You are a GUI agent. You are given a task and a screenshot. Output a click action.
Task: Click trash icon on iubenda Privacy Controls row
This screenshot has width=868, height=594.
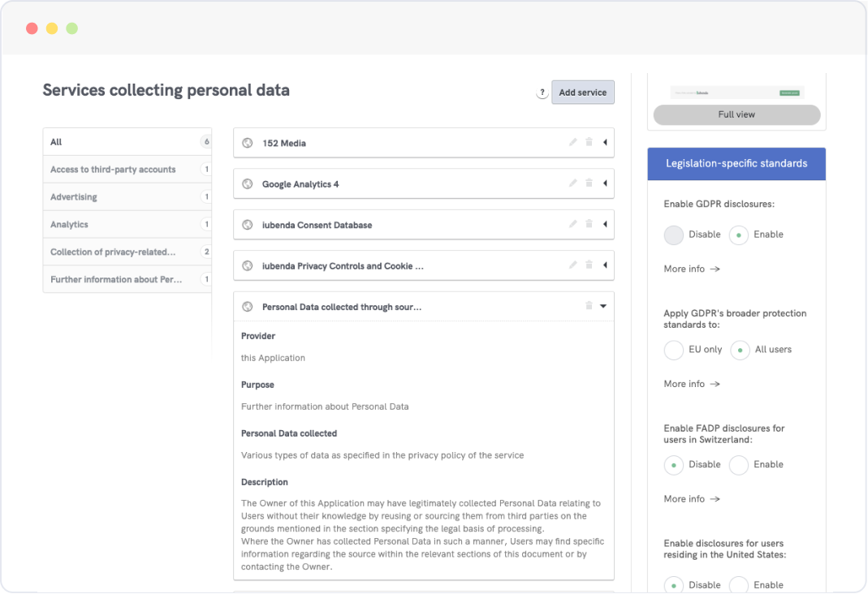click(x=589, y=265)
